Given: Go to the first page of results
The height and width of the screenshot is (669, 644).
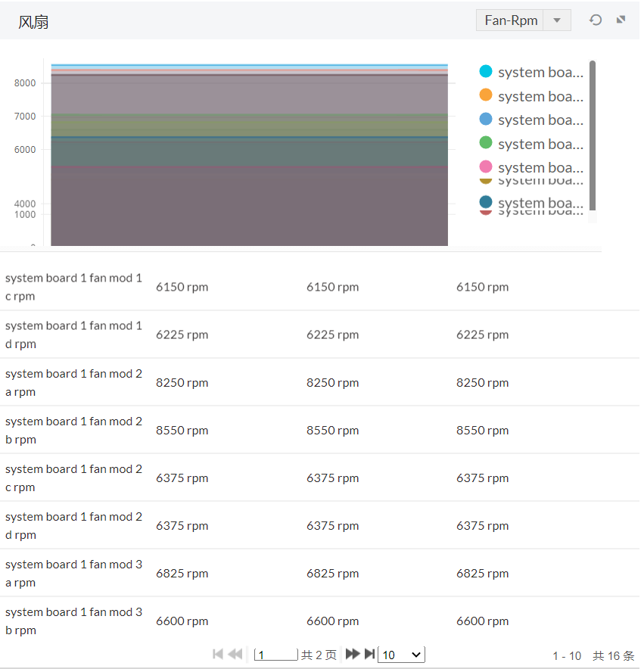Looking at the screenshot, I should pyautogui.click(x=218, y=654).
